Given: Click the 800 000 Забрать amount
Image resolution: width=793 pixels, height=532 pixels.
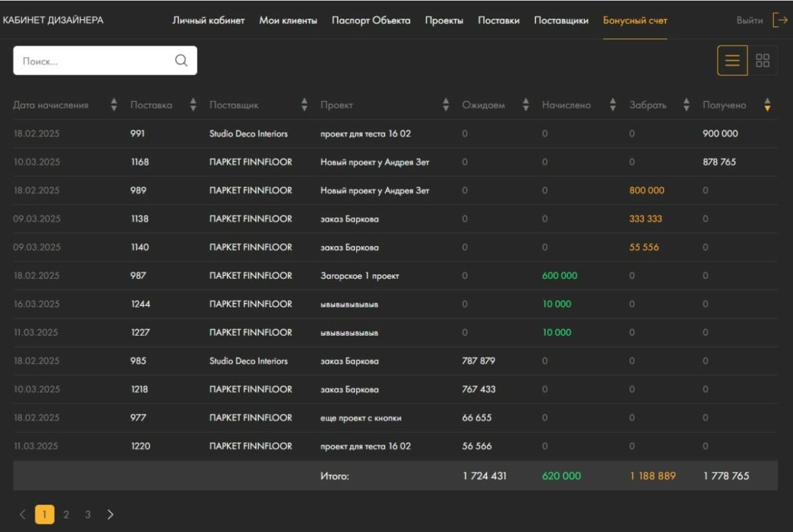Looking at the screenshot, I should coord(647,190).
